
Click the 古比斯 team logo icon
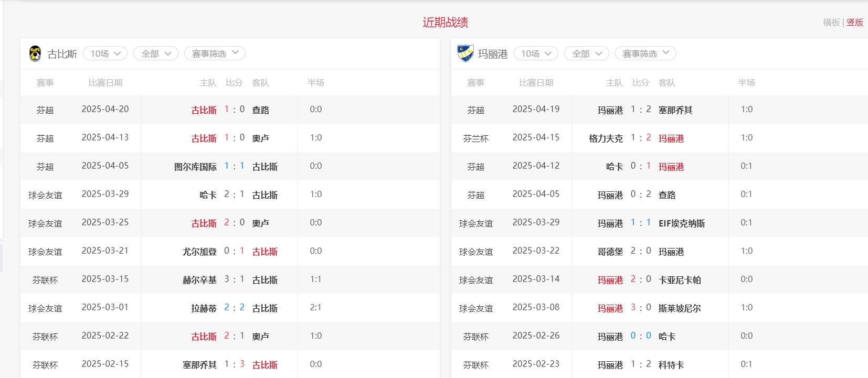[35, 53]
